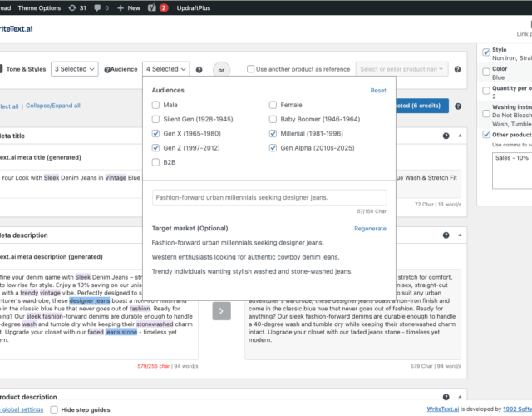
Task: Open the UpdraftPlus admin bar menu
Action: (x=195, y=7)
